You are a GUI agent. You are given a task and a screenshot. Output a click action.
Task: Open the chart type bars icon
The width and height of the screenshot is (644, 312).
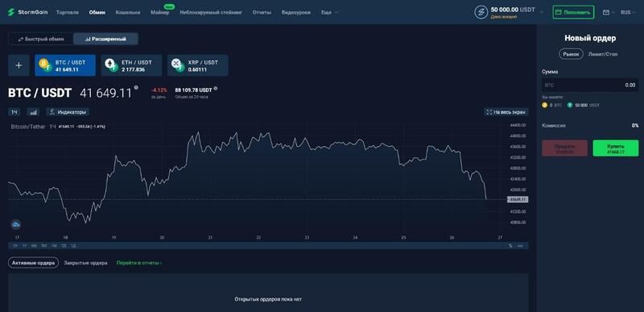pos(33,112)
